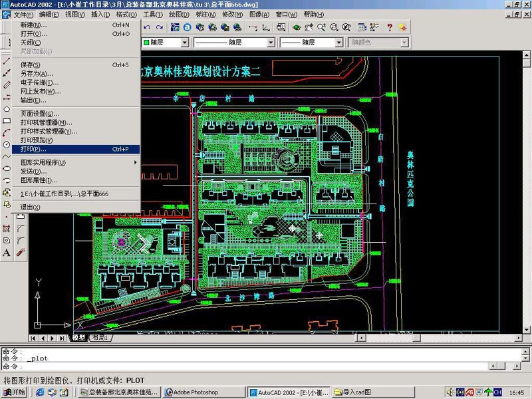Image resolution: width=532 pixels, height=399 pixels.
Task: Open 导入cad图 folder from taskbar
Action: coord(373,392)
